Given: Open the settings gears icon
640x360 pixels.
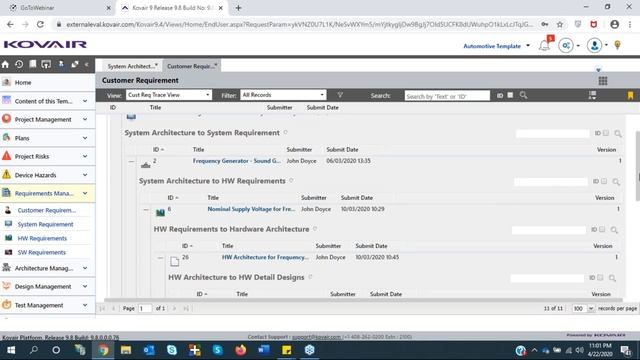Looking at the screenshot, I should [x=566, y=45].
